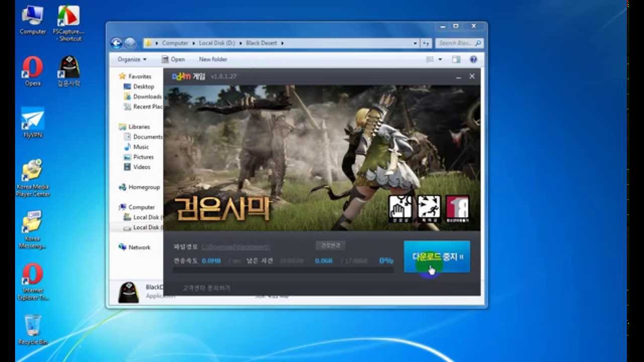The image size is (644, 362).
Task: Click Computer desktop icon
Action: [x=33, y=20]
